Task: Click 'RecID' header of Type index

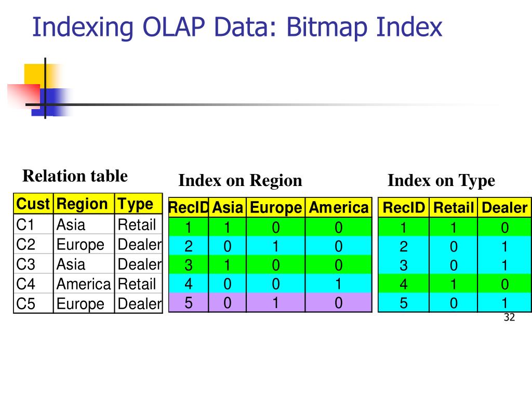Action: coord(404,207)
